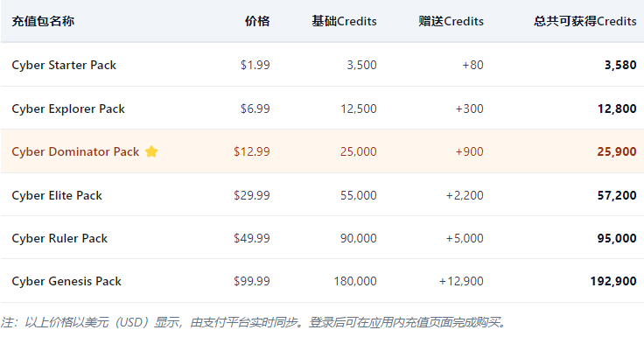Click the 赠送Credits column header
The height and width of the screenshot is (344, 644).
point(451,21)
